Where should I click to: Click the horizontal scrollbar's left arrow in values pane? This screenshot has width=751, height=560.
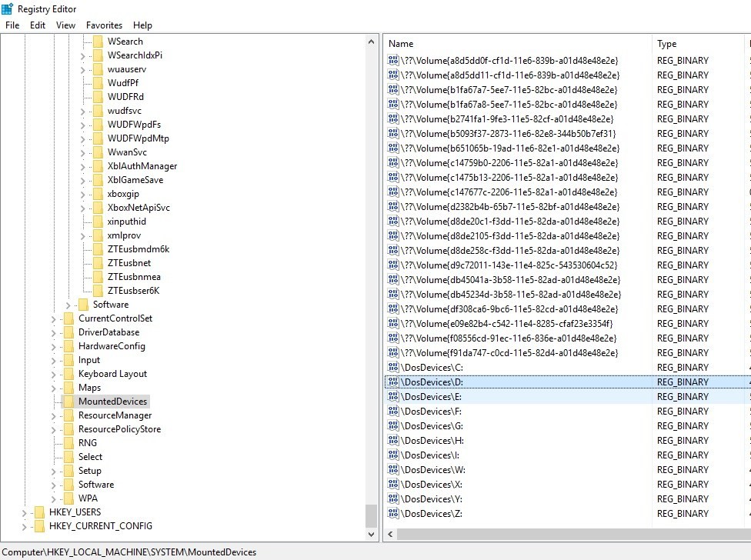[x=390, y=534]
